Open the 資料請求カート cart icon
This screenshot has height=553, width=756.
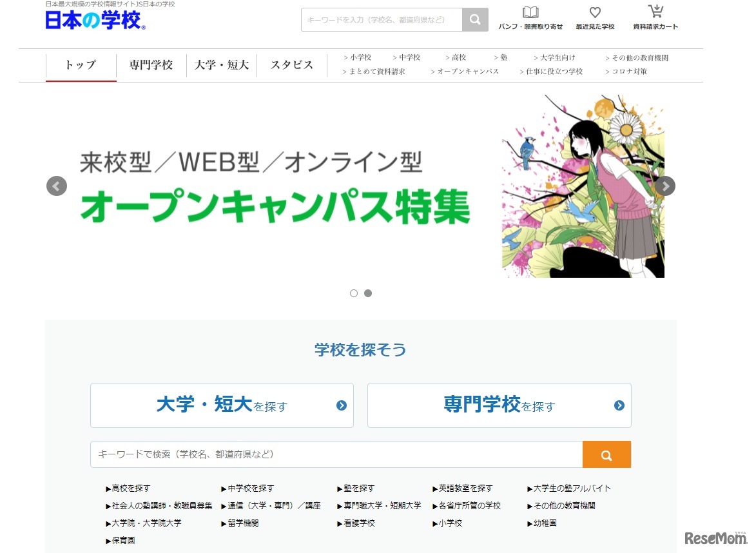655,12
